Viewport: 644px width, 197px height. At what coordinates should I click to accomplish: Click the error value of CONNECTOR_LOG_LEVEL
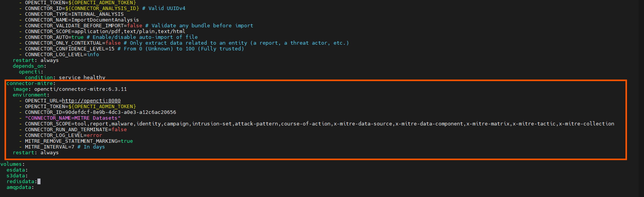[94, 135]
